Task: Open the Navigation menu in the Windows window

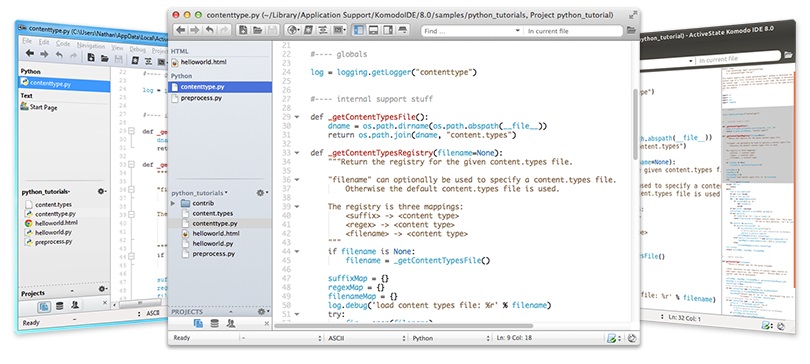Action: coord(90,46)
